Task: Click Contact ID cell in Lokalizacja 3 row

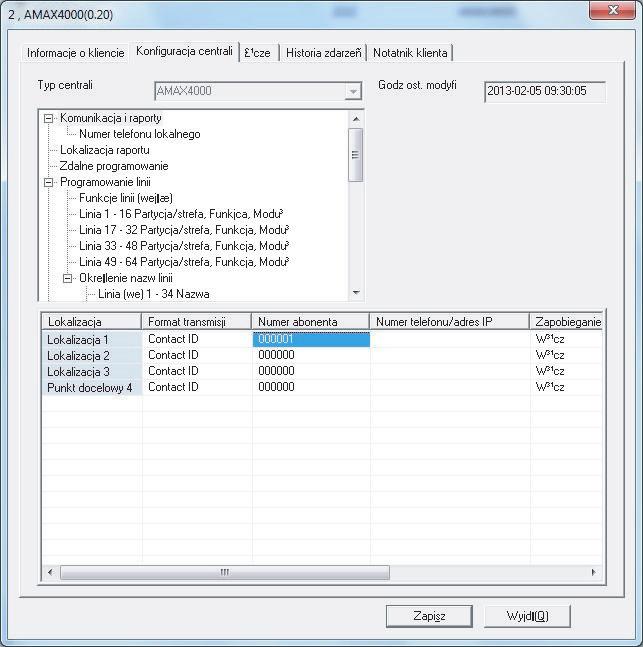Action: coord(197,371)
